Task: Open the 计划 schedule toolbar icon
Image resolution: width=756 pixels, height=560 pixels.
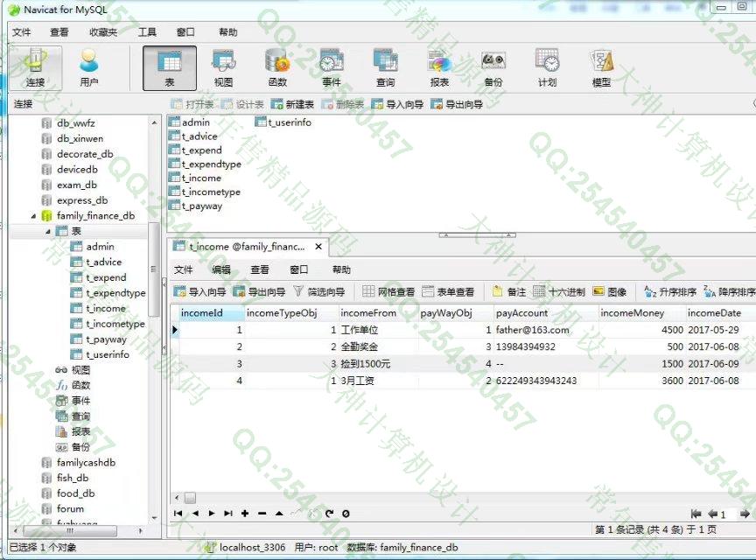Action: coord(547,68)
